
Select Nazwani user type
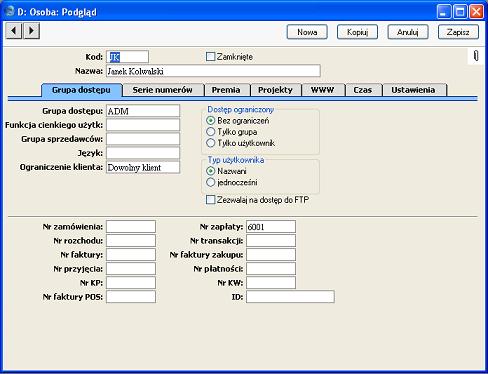coord(210,171)
